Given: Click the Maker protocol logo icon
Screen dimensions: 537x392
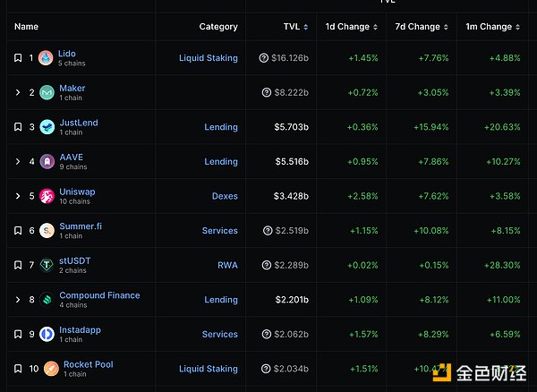Looking at the screenshot, I should click(47, 93).
